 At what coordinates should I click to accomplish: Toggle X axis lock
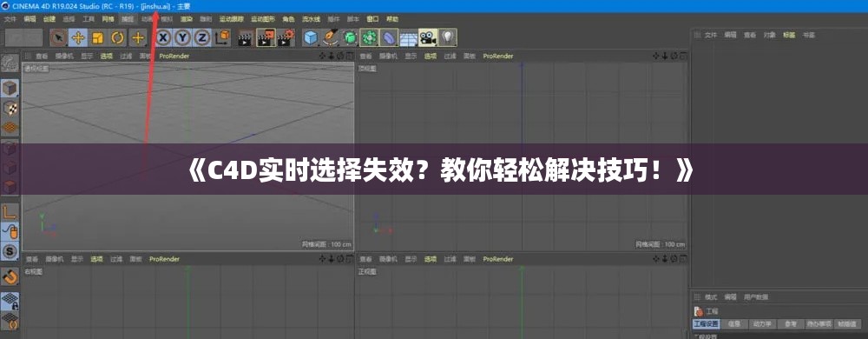163,37
